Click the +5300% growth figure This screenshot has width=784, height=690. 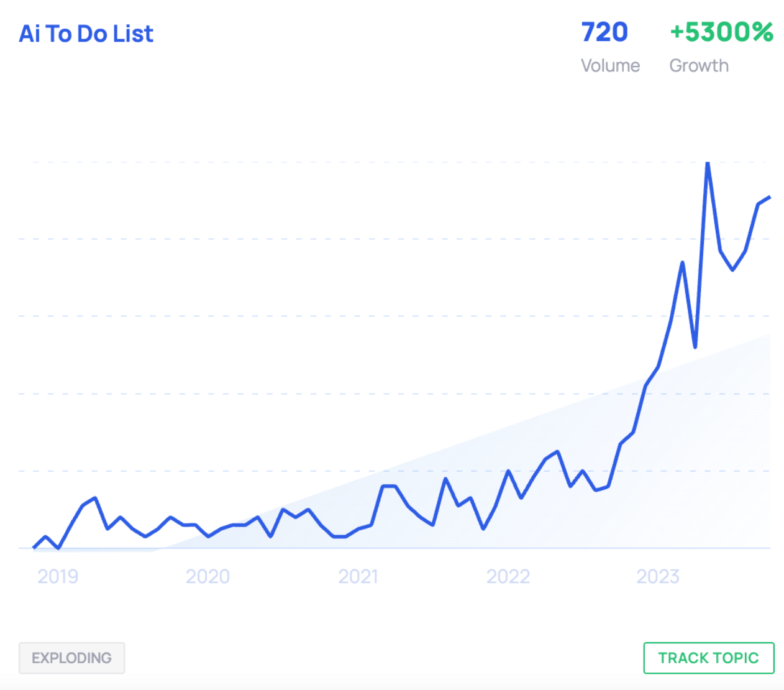pyautogui.click(x=721, y=32)
